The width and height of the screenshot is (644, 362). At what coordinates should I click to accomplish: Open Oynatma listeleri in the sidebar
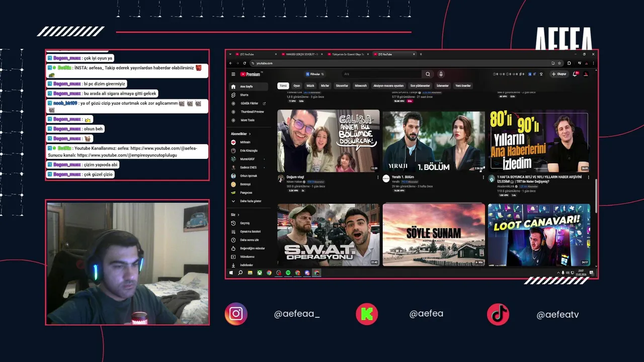[x=249, y=232]
